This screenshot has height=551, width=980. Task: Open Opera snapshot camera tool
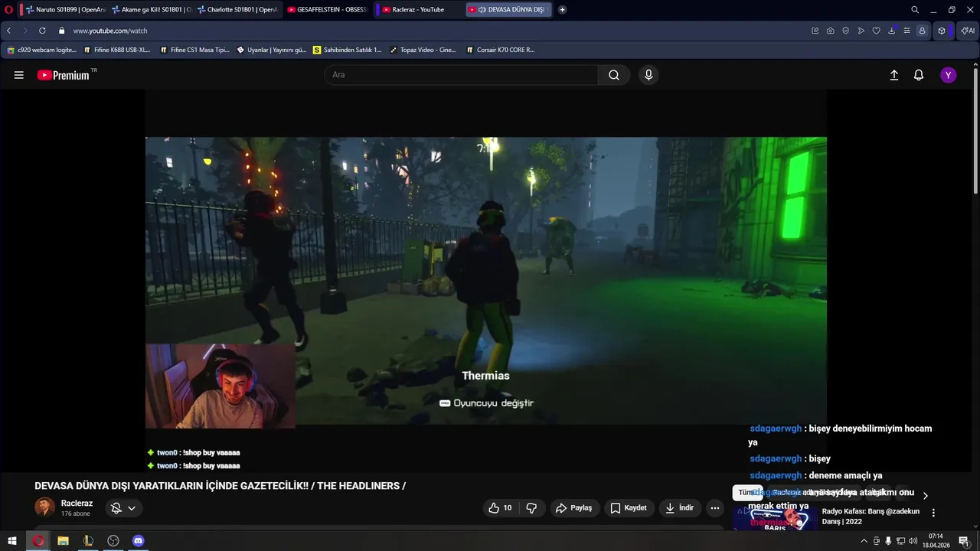click(831, 31)
